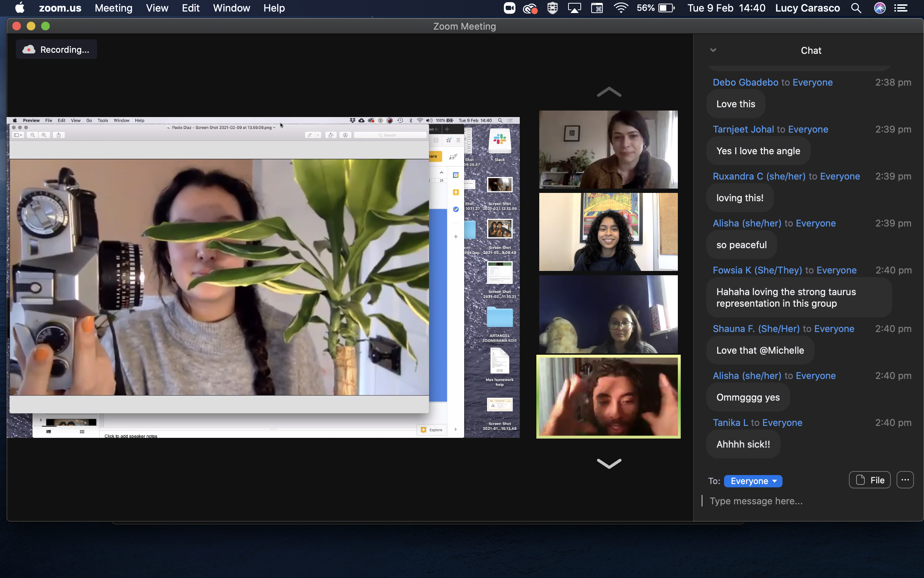Open the Meeting menu
Viewport: 924px width, 578px height.
coord(113,8)
